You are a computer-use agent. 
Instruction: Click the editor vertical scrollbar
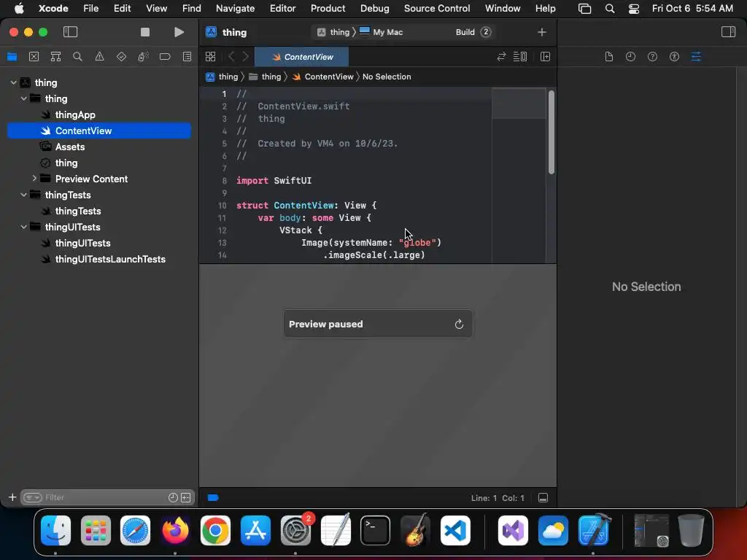tap(551, 133)
